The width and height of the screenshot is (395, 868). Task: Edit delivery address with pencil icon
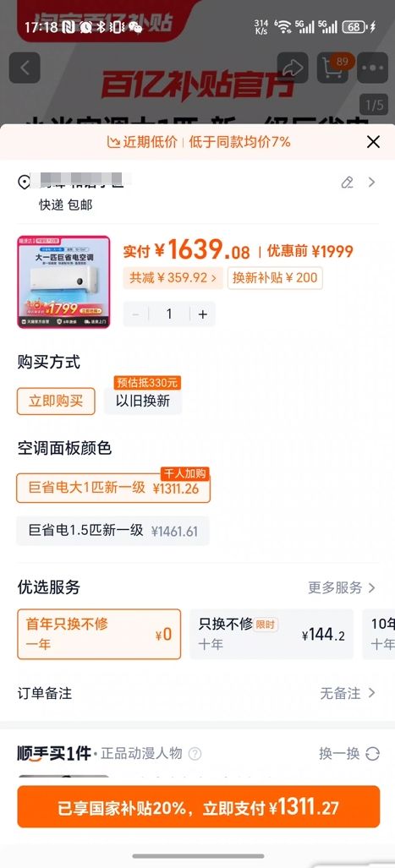(x=348, y=182)
